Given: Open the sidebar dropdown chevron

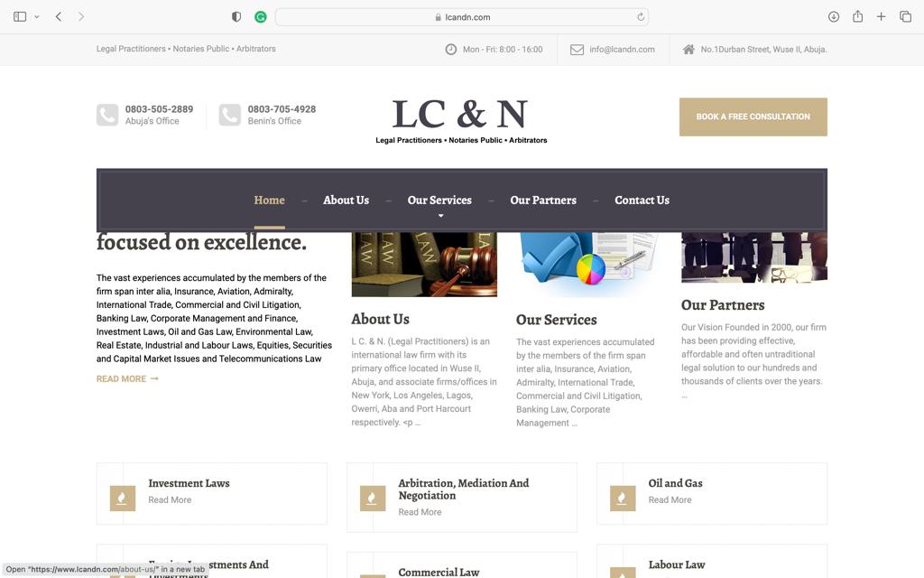Looking at the screenshot, I should (x=36, y=17).
